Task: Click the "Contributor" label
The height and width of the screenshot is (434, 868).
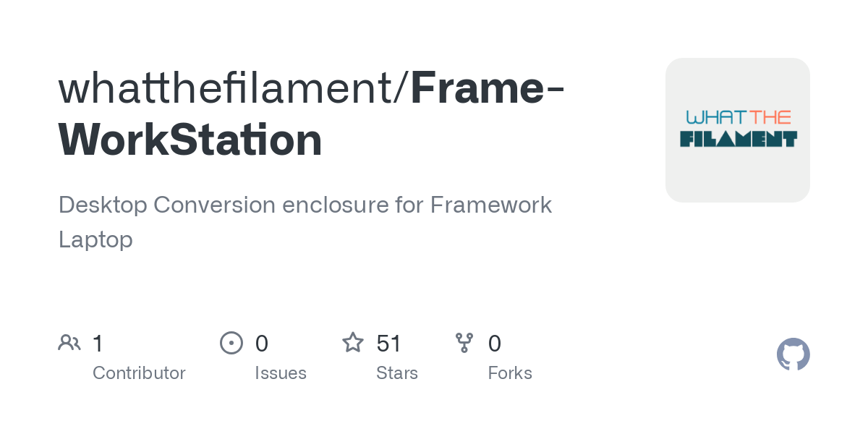Action: (x=139, y=373)
